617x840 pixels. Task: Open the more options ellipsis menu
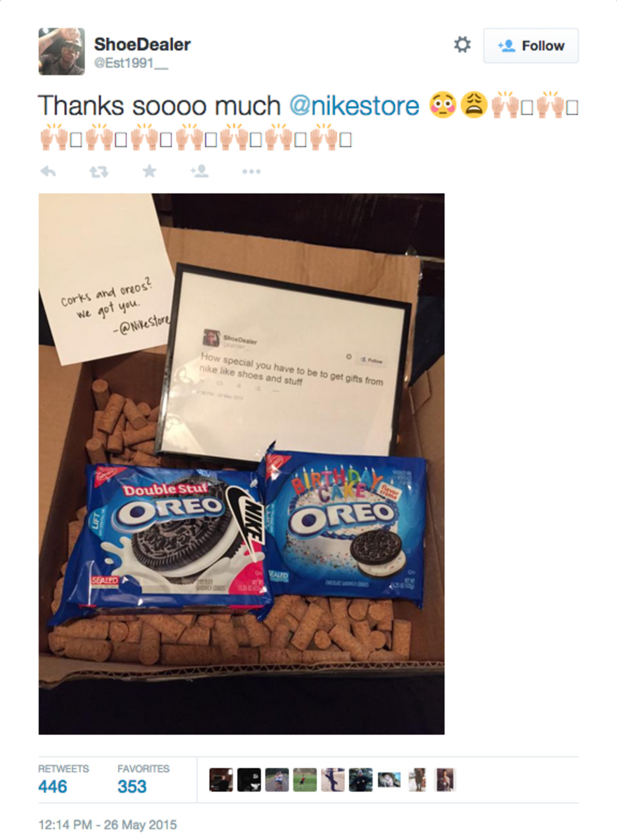point(251,171)
